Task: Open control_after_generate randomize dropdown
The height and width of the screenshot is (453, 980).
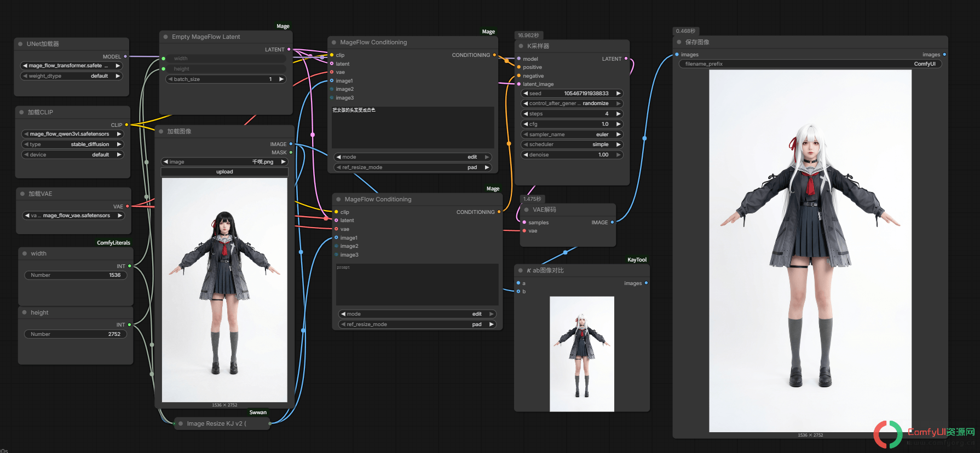Action: click(572, 103)
